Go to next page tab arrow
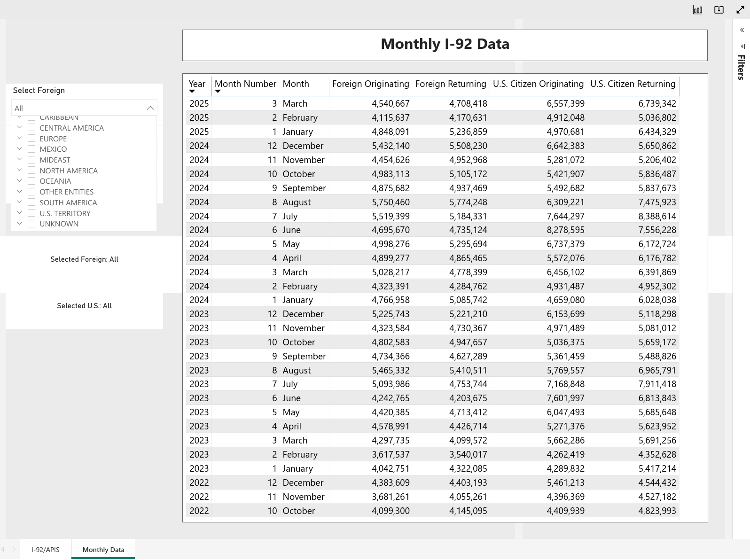The height and width of the screenshot is (560, 750). pos(14,549)
